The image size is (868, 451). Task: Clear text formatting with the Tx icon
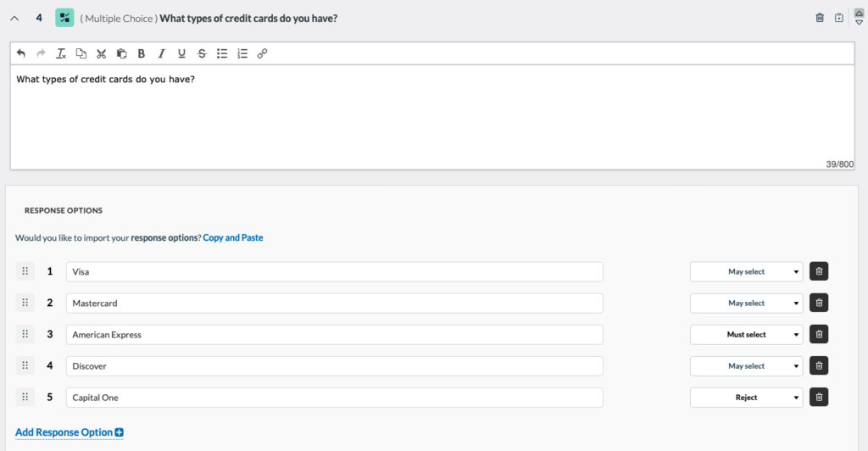[61, 53]
